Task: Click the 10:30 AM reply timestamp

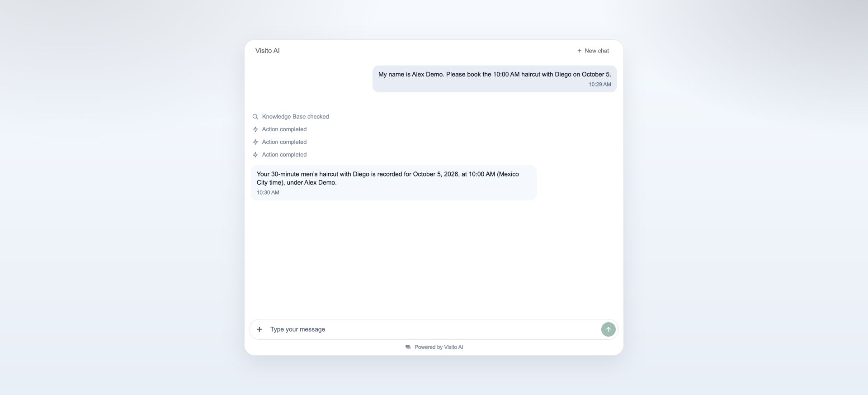Action: [x=268, y=193]
